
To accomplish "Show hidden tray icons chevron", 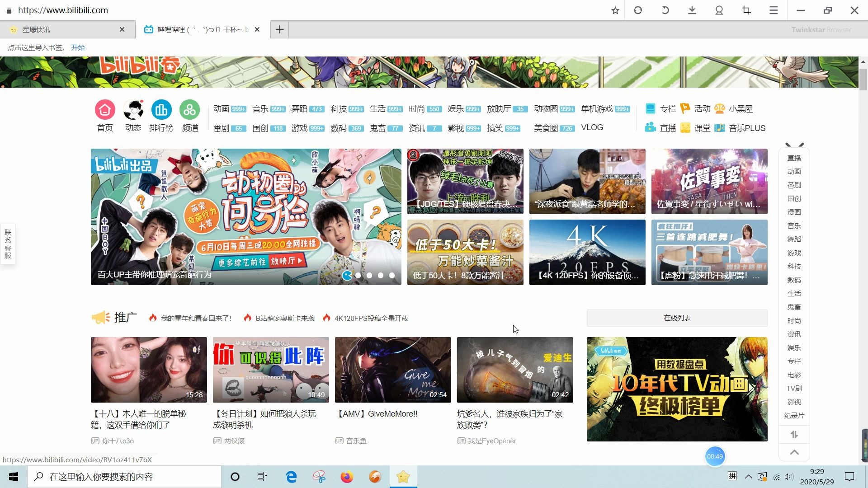I will pyautogui.click(x=749, y=477).
